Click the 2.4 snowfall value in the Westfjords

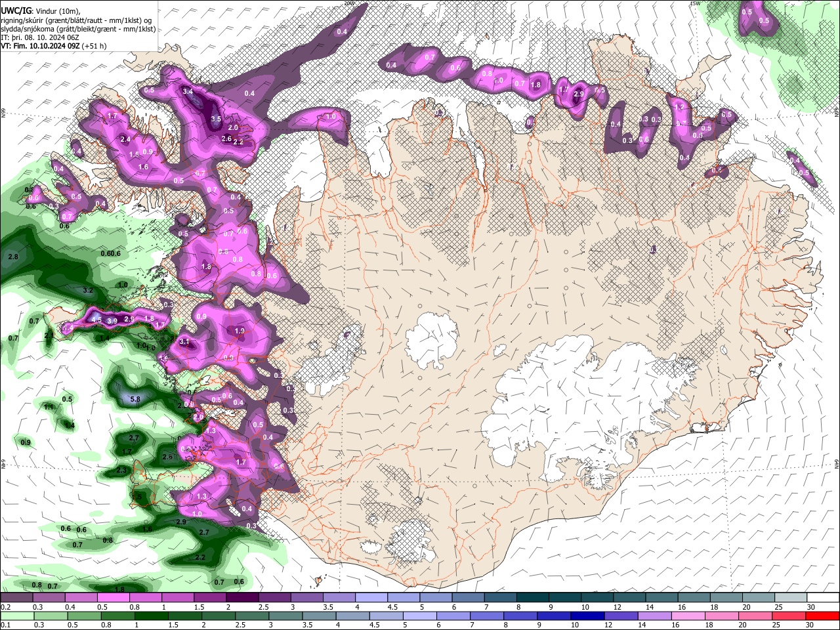click(126, 140)
